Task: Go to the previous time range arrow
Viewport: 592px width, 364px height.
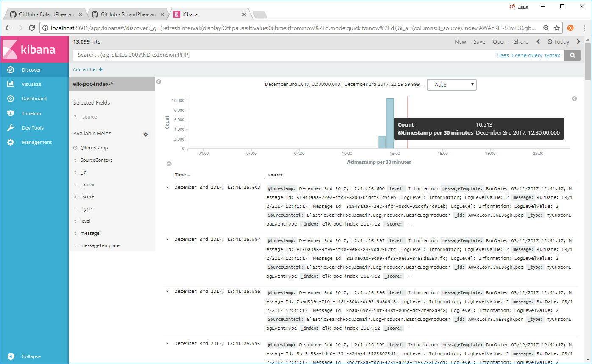Action: click(538, 41)
